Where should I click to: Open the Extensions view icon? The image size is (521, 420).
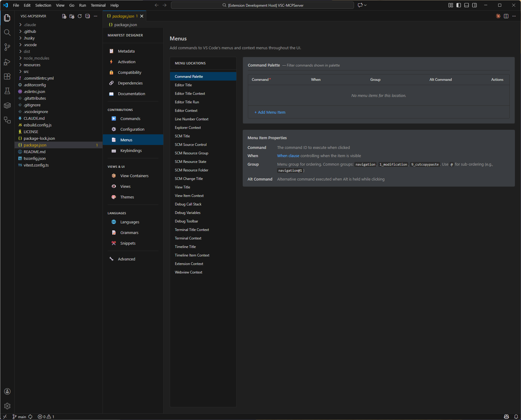[x=7, y=76]
